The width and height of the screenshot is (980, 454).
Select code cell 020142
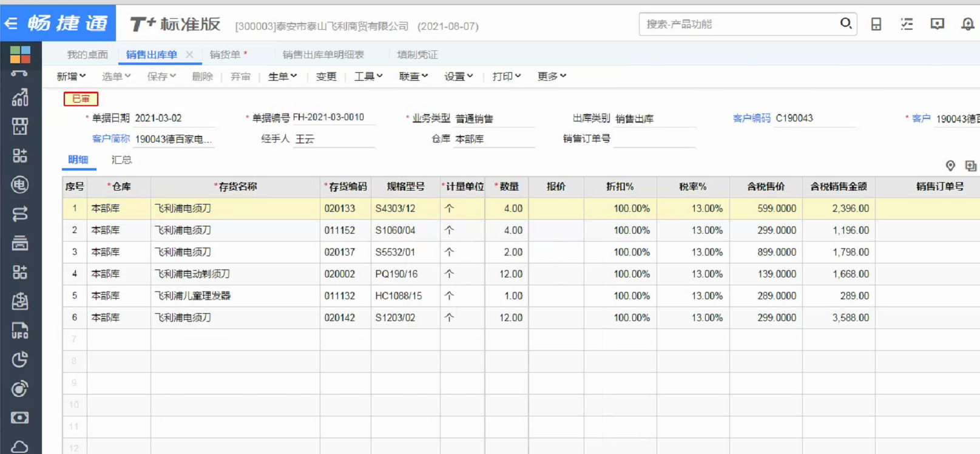click(x=345, y=318)
